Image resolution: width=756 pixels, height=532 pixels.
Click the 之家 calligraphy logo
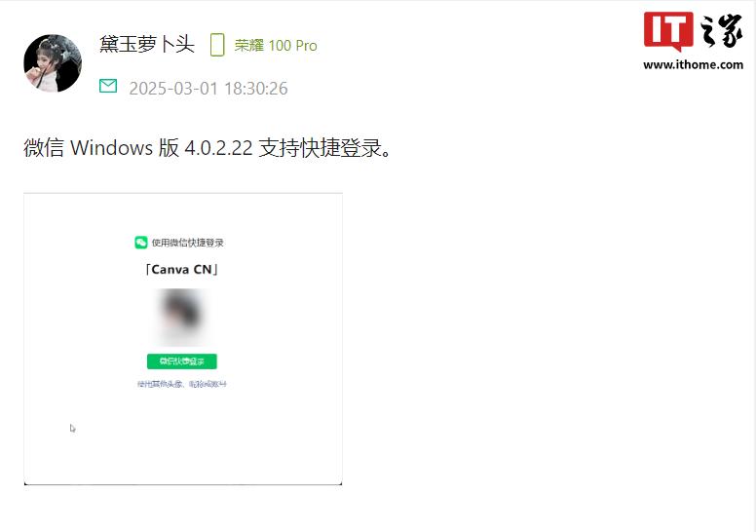click(722, 31)
